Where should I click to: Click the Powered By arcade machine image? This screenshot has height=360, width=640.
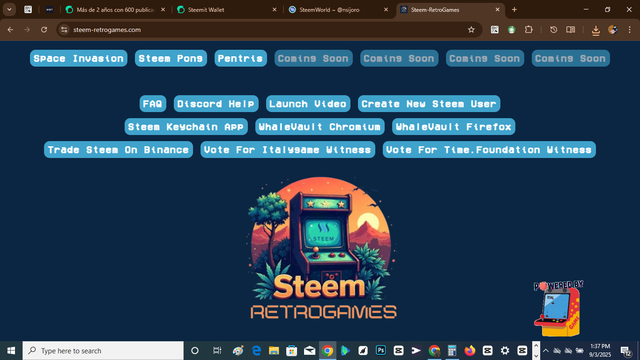pyautogui.click(x=558, y=308)
